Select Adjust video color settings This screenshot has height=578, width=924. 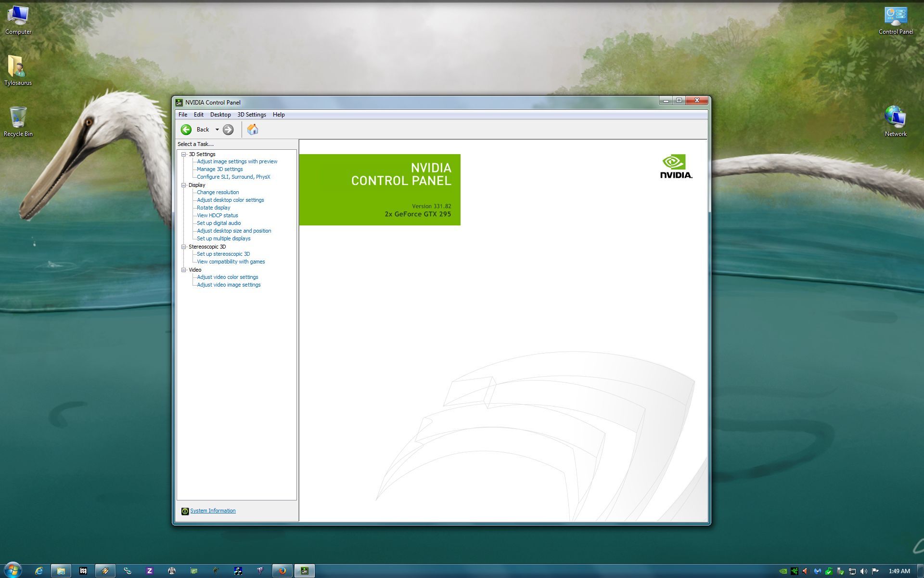pyautogui.click(x=227, y=277)
